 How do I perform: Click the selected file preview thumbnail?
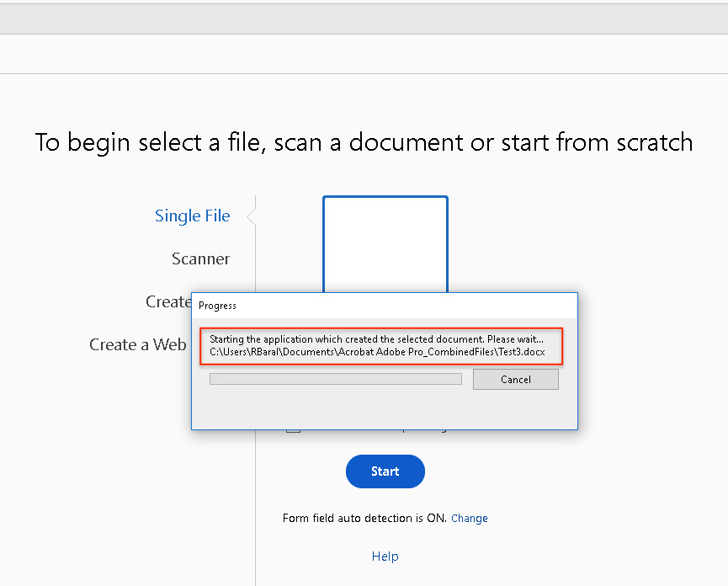(385, 244)
